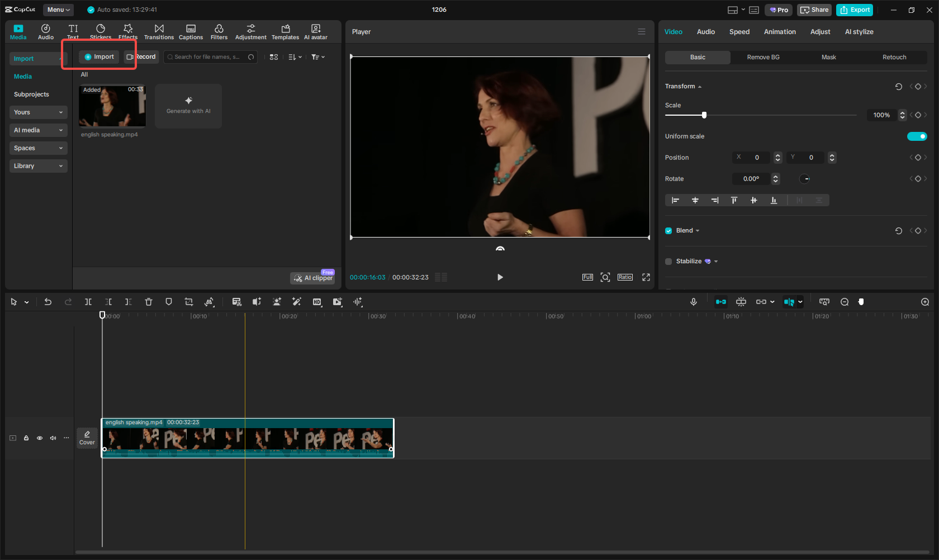Select the english speaking.mp4 thumbnail
Screen dimensions: 939x560
[112, 106]
